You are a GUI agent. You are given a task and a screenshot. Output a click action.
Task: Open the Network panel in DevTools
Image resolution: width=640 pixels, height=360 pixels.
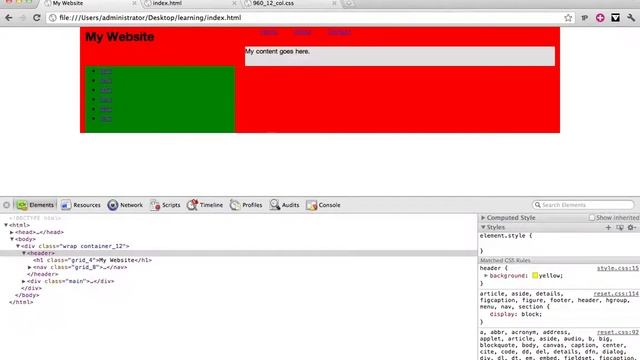[125, 205]
